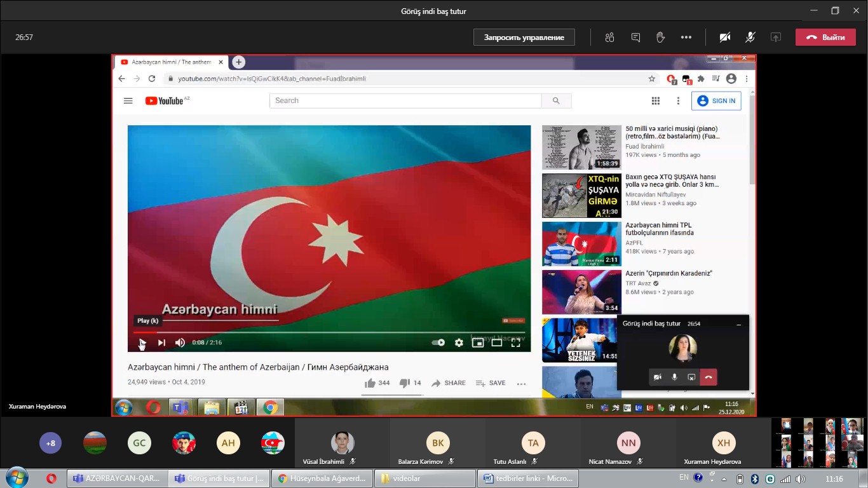Select the GC participant avatar
This screenshot has height=488, width=868.
click(x=139, y=443)
